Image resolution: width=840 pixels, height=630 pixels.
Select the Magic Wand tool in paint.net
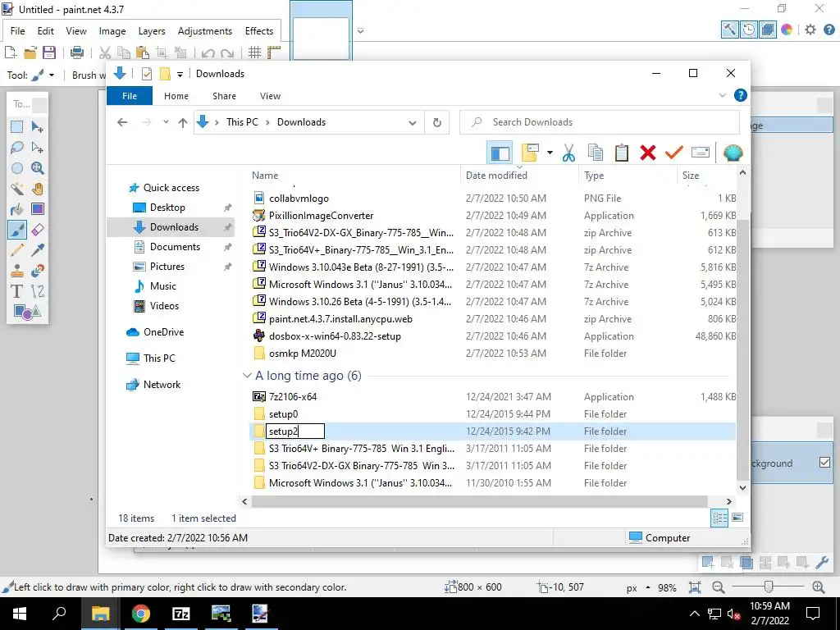pyautogui.click(x=17, y=189)
